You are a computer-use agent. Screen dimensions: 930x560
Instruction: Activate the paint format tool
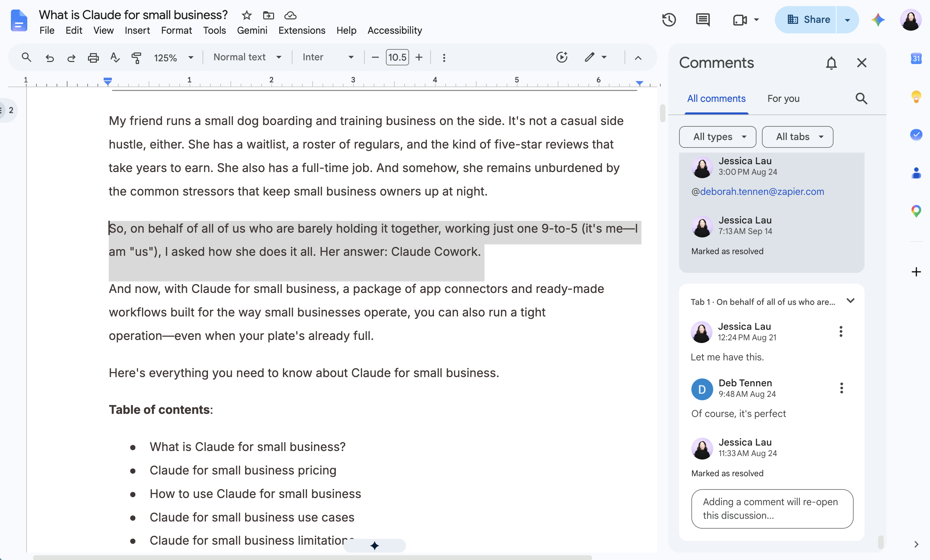point(136,57)
